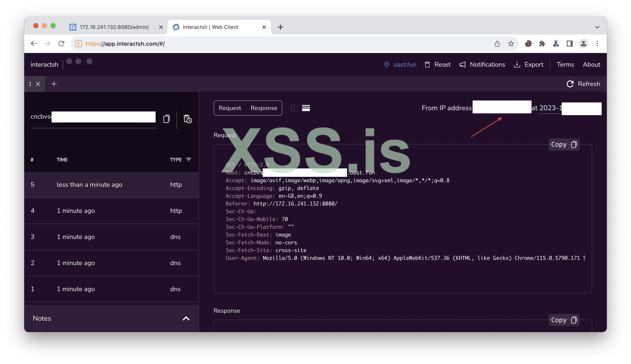This screenshot has width=631, height=364.
Task: Click the clear-data trash clock icon
Action: 188,119
